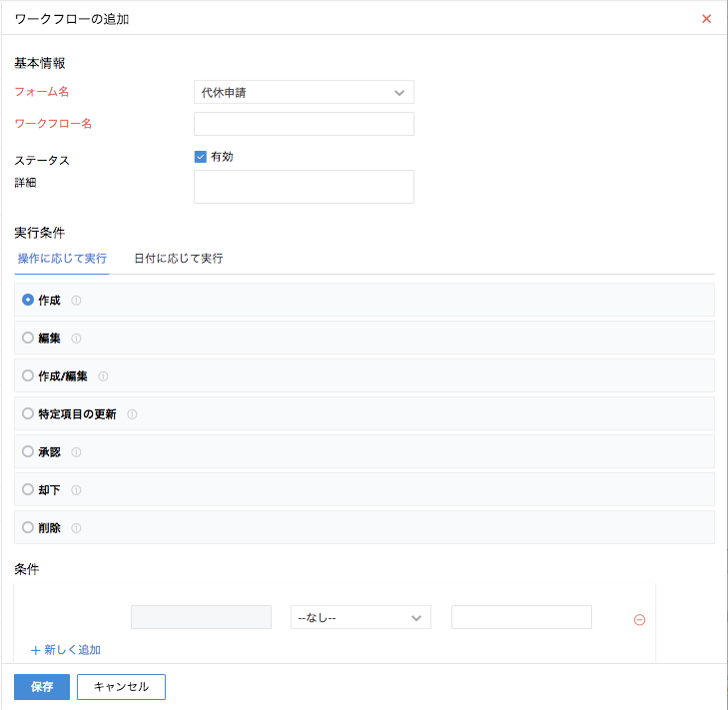This screenshot has width=728, height=710.
Task: Switch to the 日付に応じて実行 tab
Action: (178, 259)
